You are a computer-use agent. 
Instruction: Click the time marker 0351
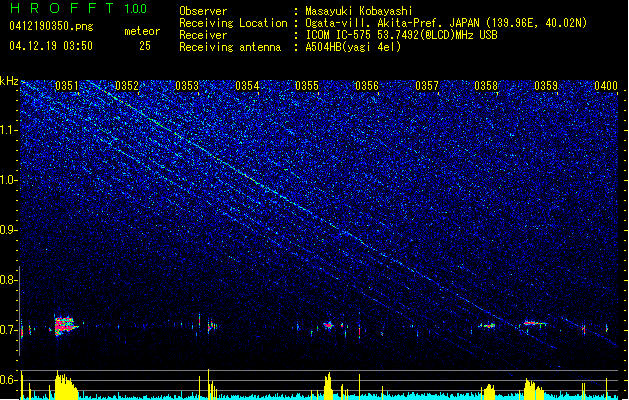click(x=67, y=86)
